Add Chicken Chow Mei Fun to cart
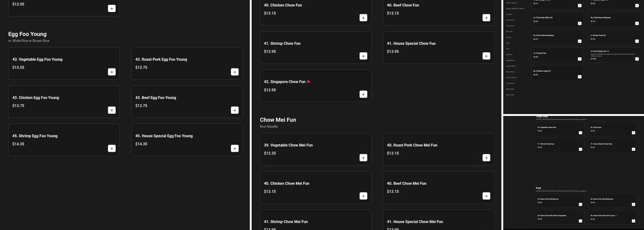This screenshot has width=644, height=230. pos(363,196)
